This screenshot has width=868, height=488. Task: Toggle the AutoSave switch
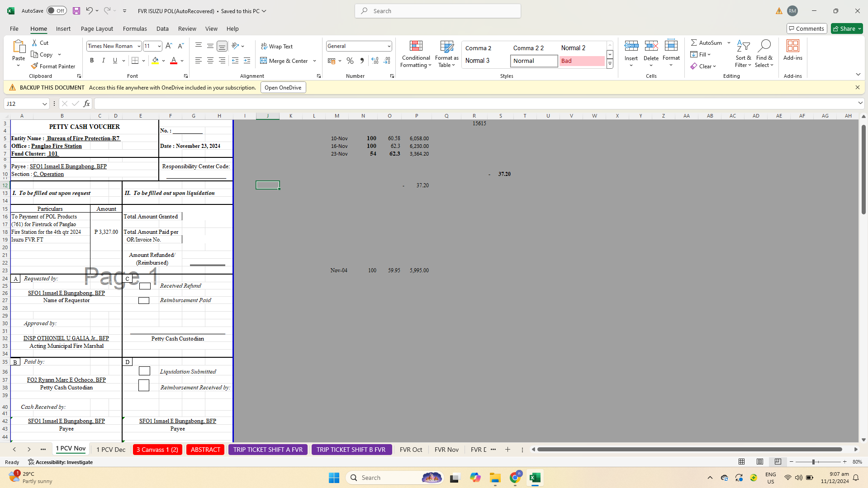click(56, 11)
